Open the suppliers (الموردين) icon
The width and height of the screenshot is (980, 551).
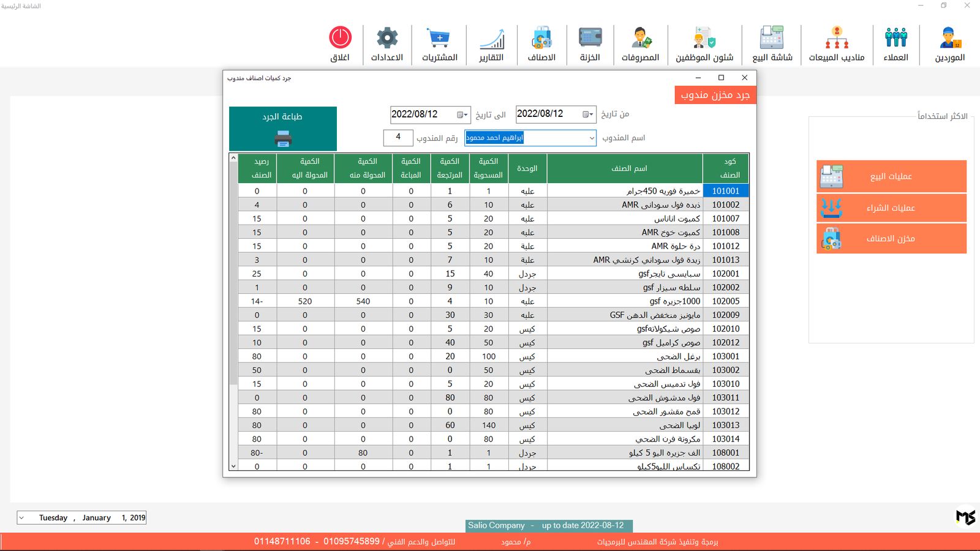pyautogui.click(x=949, y=39)
